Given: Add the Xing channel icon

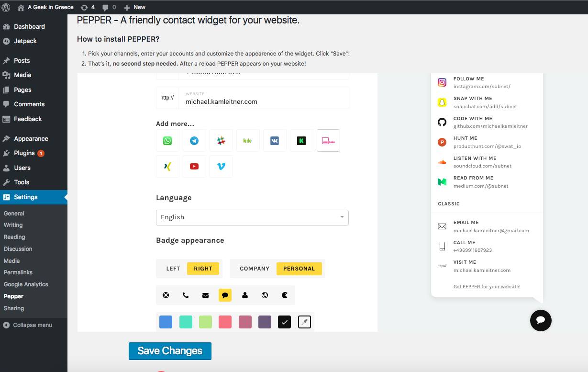Looking at the screenshot, I should (167, 166).
